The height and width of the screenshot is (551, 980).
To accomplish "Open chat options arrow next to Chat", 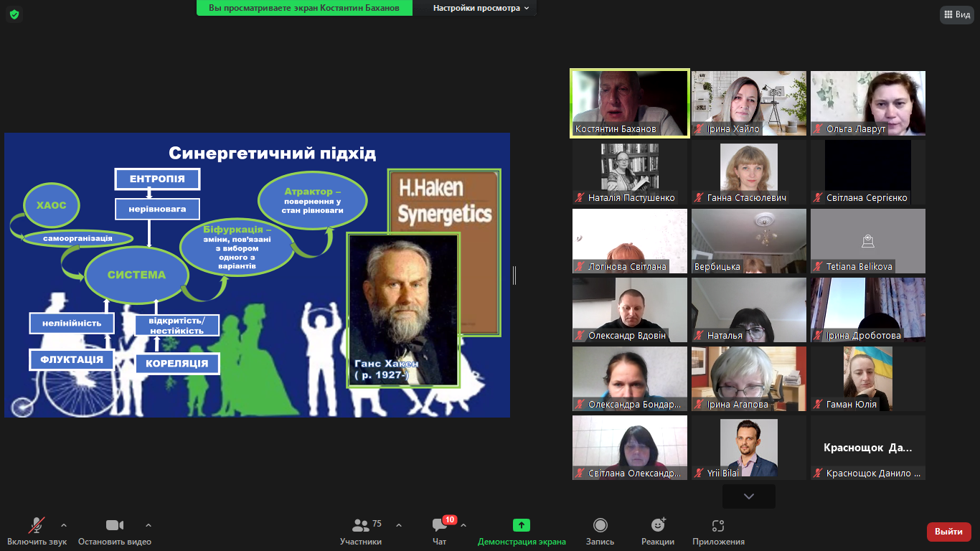I will [x=463, y=524].
